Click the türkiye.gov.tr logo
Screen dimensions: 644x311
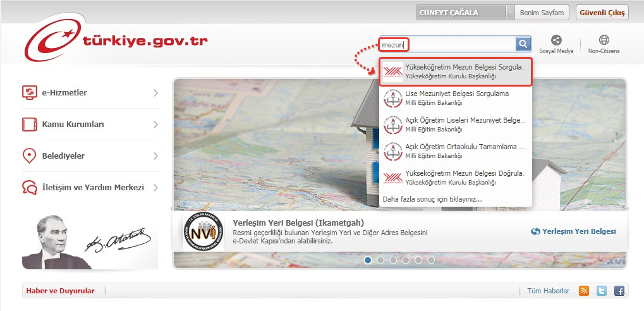(x=116, y=42)
